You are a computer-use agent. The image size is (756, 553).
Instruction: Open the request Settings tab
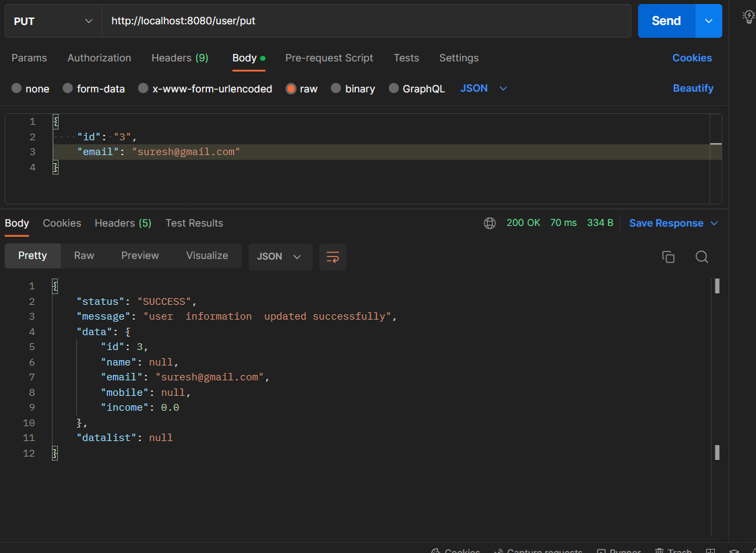459,58
